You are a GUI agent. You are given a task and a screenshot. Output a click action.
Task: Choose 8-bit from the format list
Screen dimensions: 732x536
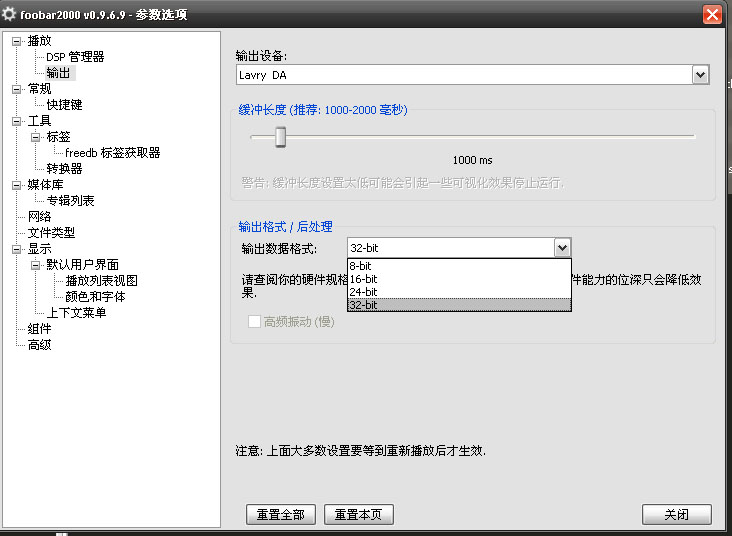[x=459, y=266]
